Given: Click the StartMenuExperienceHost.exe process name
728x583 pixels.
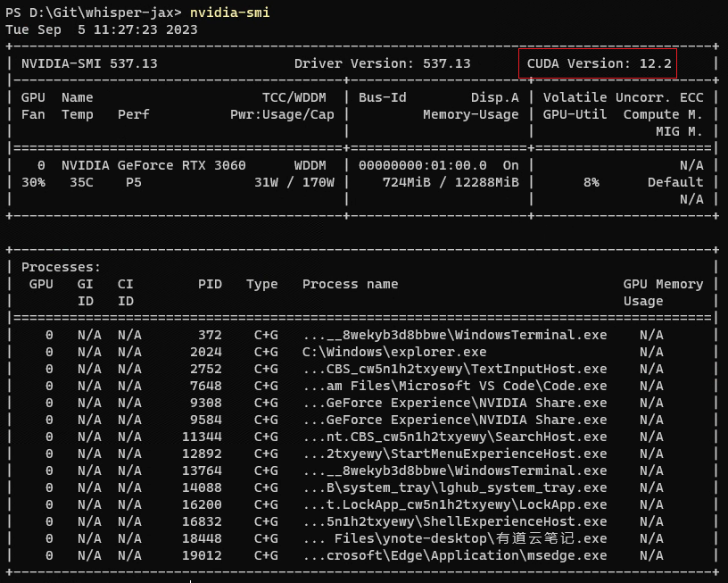Looking at the screenshot, I should coord(454,454).
